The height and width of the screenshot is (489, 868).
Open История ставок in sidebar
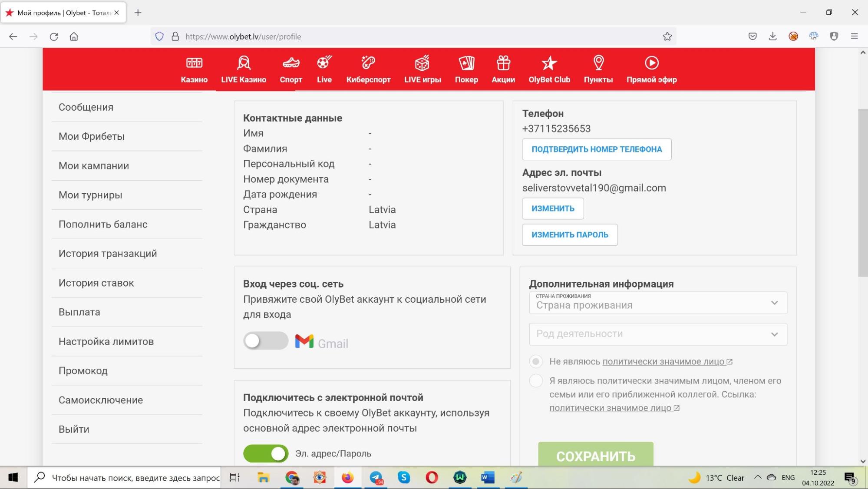click(x=127, y=283)
